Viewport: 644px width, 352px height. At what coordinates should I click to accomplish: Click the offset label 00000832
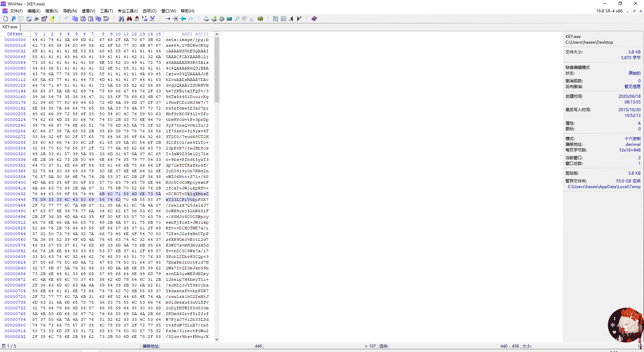[15, 337]
